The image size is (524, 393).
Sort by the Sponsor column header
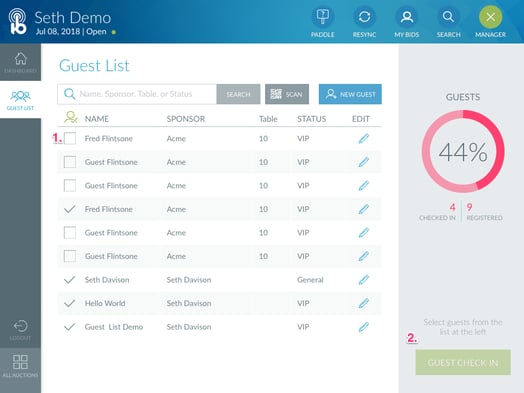pyautogui.click(x=186, y=119)
